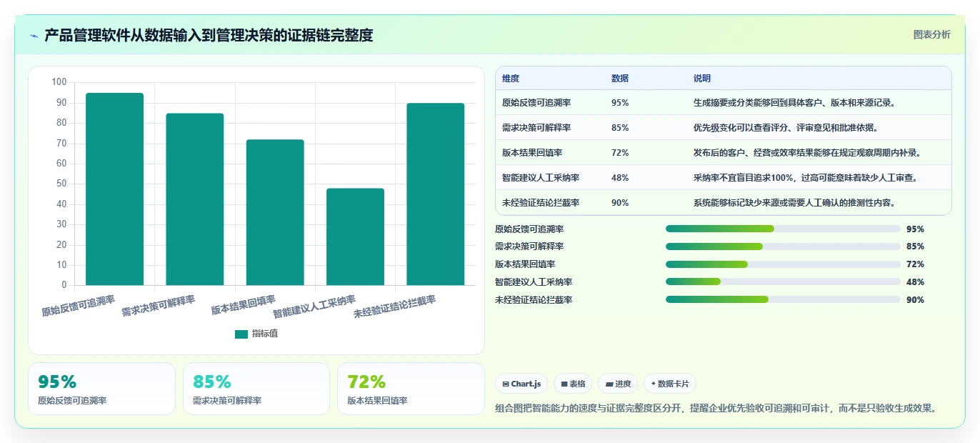Click the 50 y-axis label
The width and height of the screenshot is (980, 443).
(61, 184)
